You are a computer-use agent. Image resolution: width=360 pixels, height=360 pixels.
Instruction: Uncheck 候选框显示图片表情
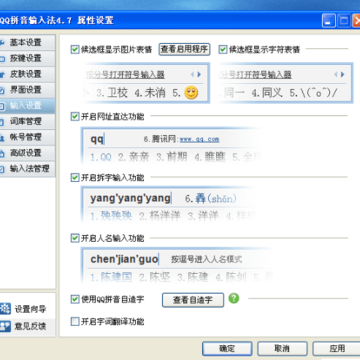75,50
